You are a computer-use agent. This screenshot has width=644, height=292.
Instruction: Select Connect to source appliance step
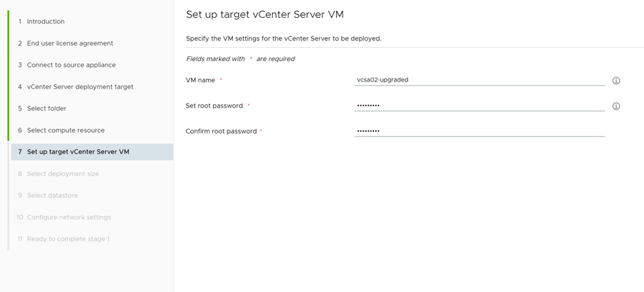[x=71, y=65]
